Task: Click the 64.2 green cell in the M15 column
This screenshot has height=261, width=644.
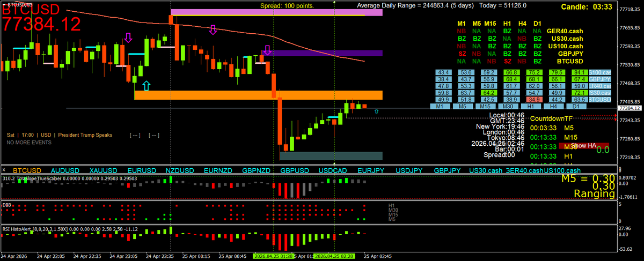Action: (x=488, y=93)
